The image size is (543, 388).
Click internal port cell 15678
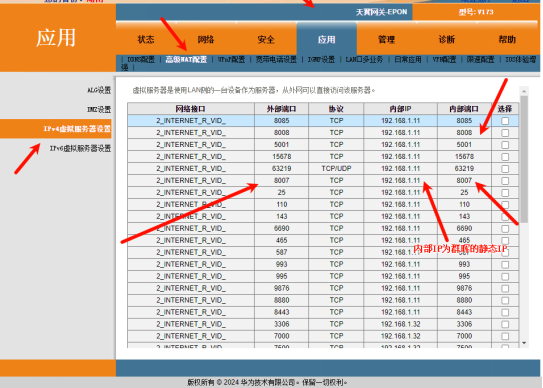(464, 157)
